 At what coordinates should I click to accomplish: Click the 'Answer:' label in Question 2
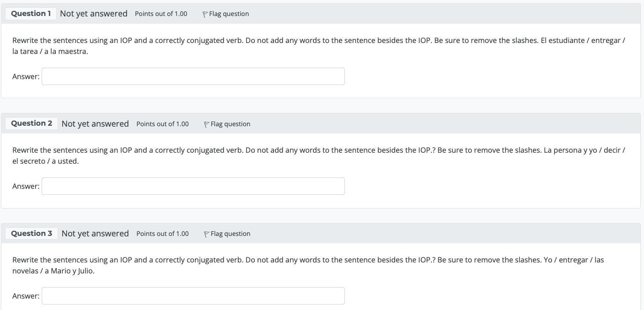tap(26, 186)
